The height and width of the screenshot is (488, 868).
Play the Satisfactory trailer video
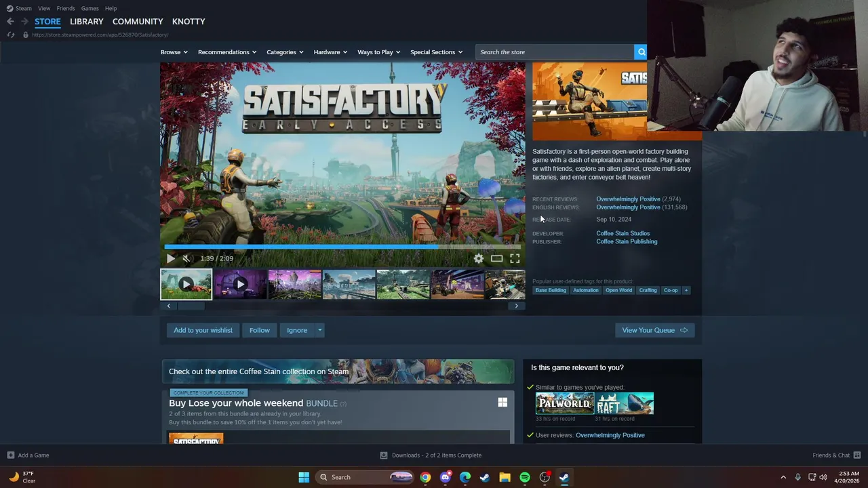pos(170,258)
